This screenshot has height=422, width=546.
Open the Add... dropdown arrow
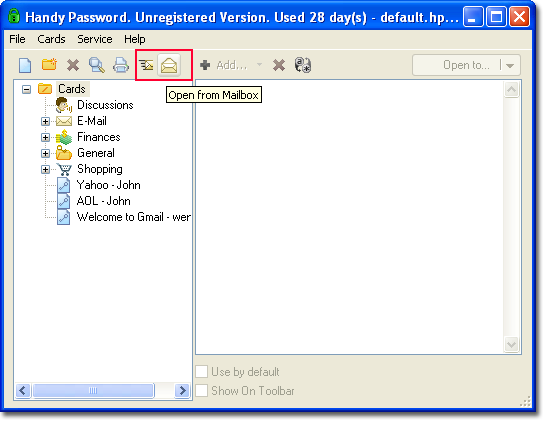[x=259, y=65]
